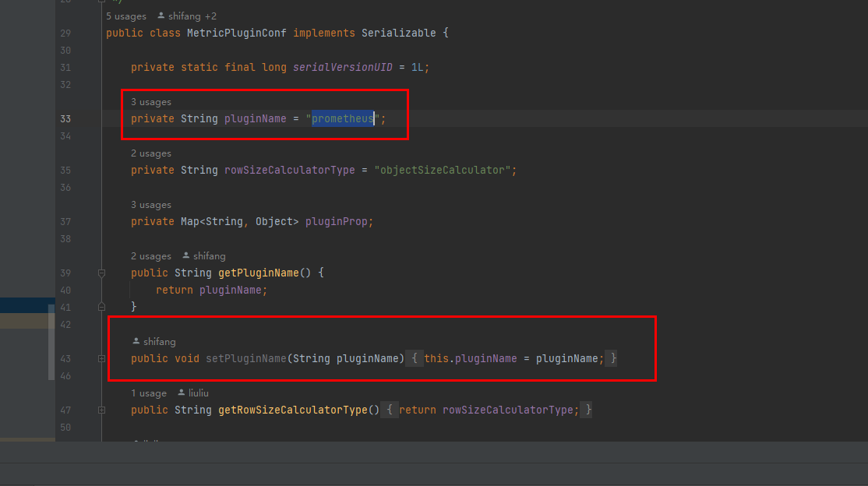The height and width of the screenshot is (486, 868).
Task: Click the 'liuliu' author hint
Action: pyautogui.click(x=198, y=393)
